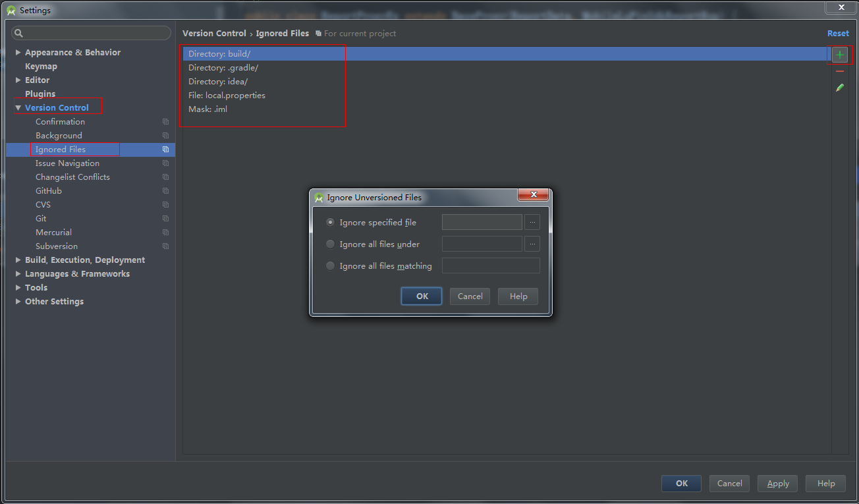Click project-level icon beside Ignored Files
This screenshot has width=859, height=504.
coord(165,150)
